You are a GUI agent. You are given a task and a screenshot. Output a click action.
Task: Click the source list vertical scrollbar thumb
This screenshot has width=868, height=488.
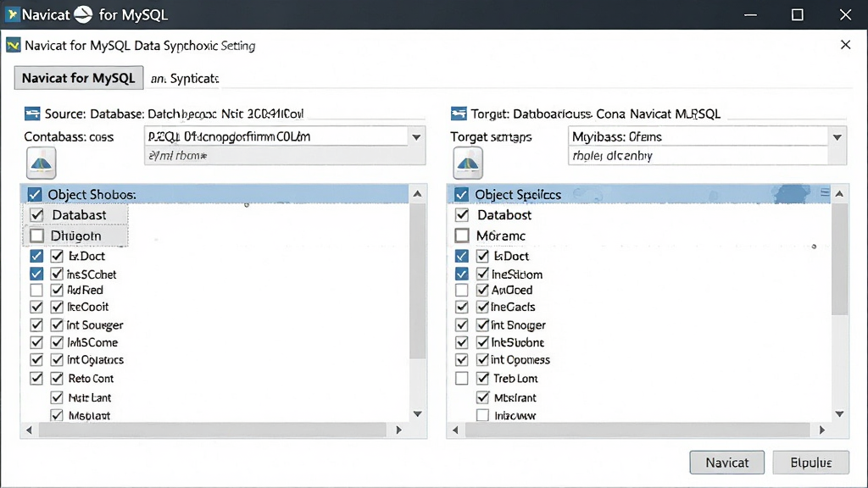417,280
